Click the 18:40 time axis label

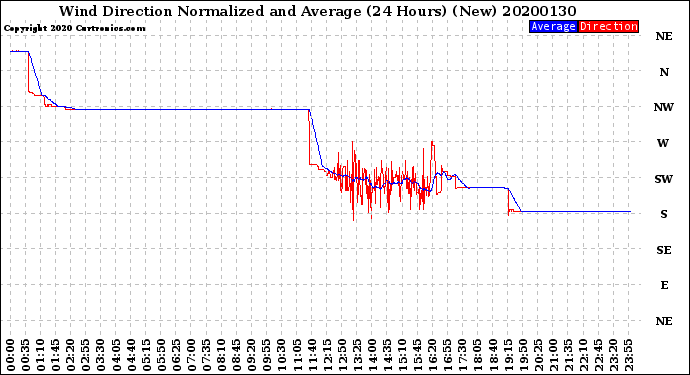point(492,355)
